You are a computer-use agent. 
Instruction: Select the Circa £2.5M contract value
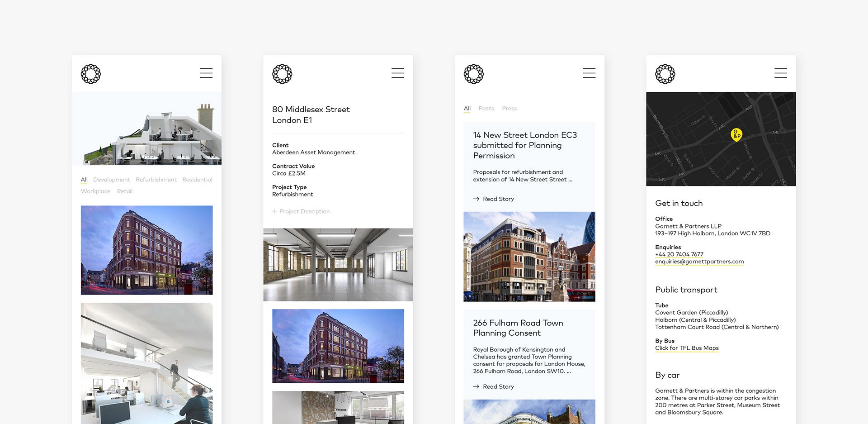click(x=289, y=173)
